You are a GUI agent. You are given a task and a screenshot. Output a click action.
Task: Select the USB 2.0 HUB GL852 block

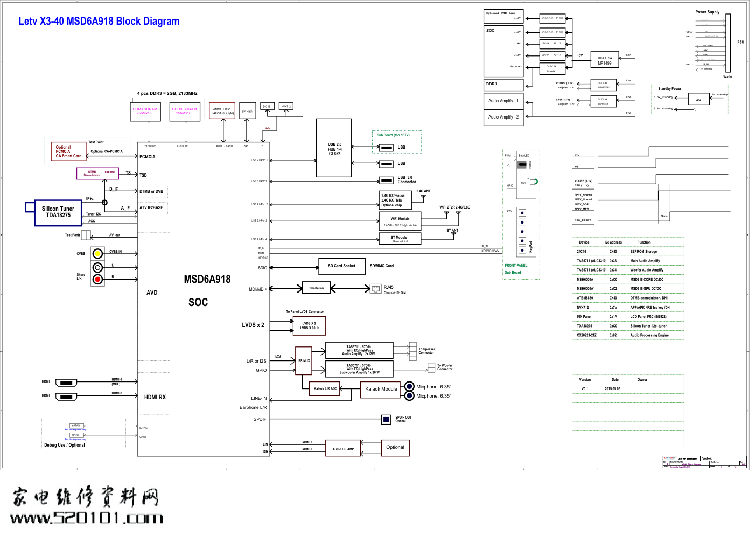coord(334,148)
